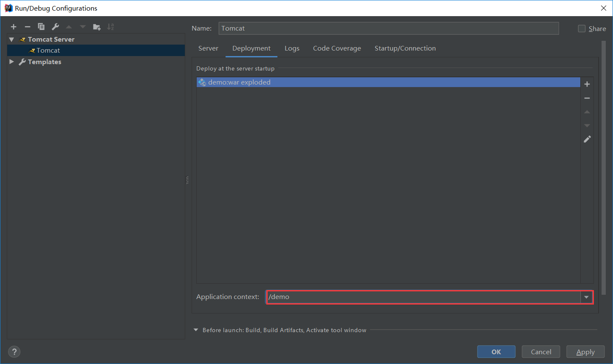This screenshot has width=613, height=364.
Task: Edit the selected artifact with pencil icon
Action: tap(587, 139)
